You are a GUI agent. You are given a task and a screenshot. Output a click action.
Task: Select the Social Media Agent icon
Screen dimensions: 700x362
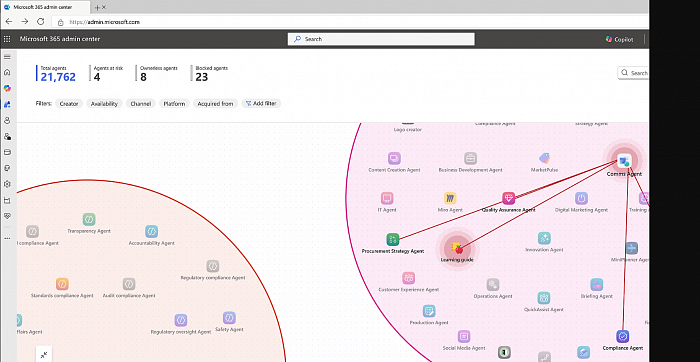click(x=464, y=337)
